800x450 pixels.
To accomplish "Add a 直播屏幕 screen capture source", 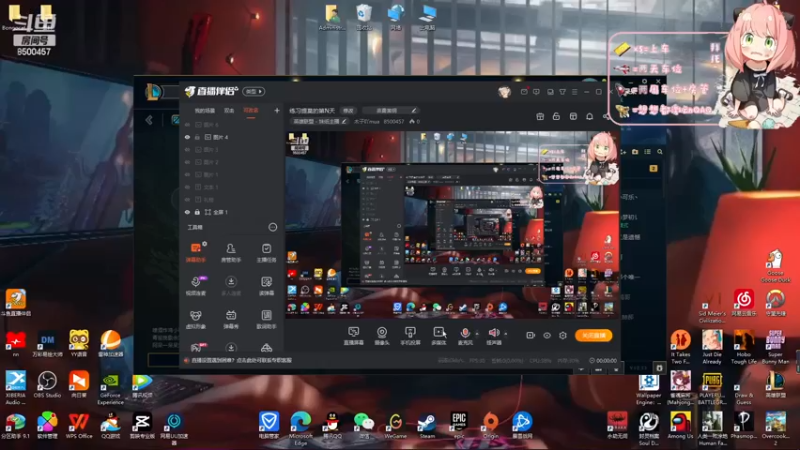I will click(x=353, y=336).
